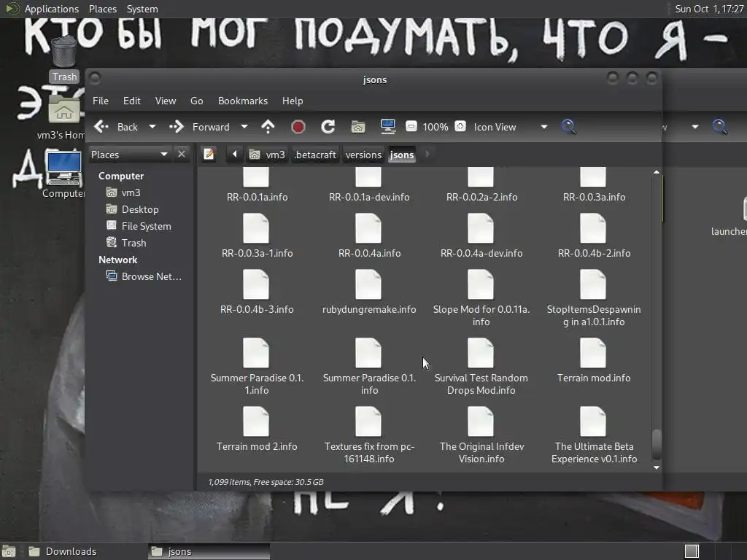
Task: Click the RR-0.0.1a-dev.info file name
Action: point(369,197)
